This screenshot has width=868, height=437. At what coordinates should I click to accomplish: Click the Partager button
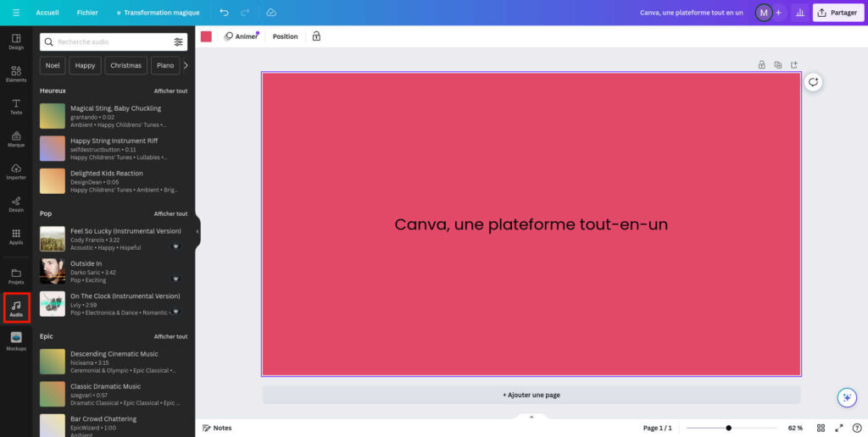tap(838, 12)
